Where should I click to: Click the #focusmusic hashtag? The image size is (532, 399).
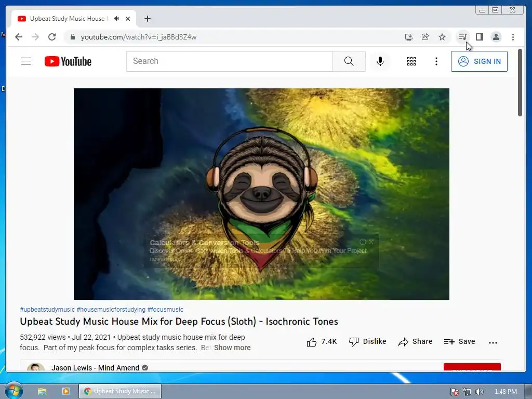(165, 310)
